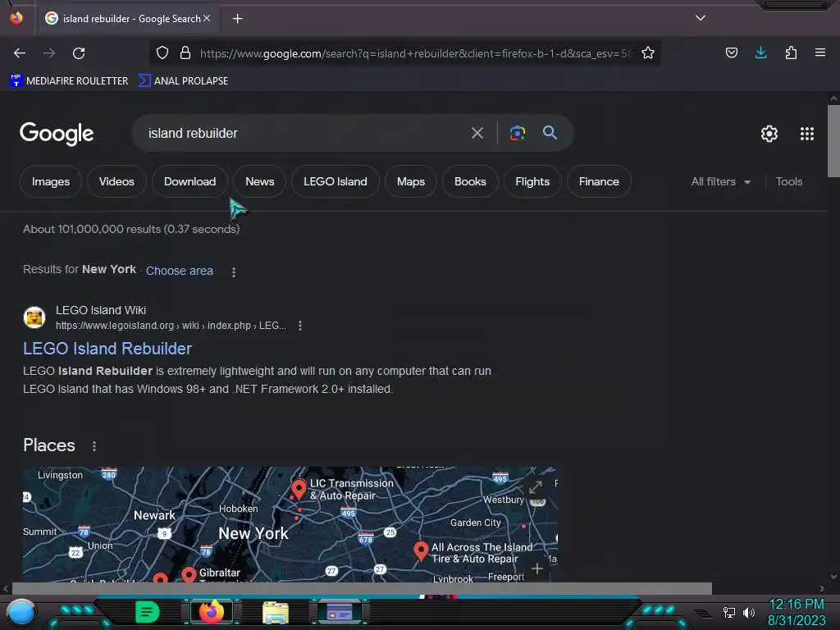Filter results by Download
The image size is (840, 630).
pyautogui.click(x=190, y=181)
